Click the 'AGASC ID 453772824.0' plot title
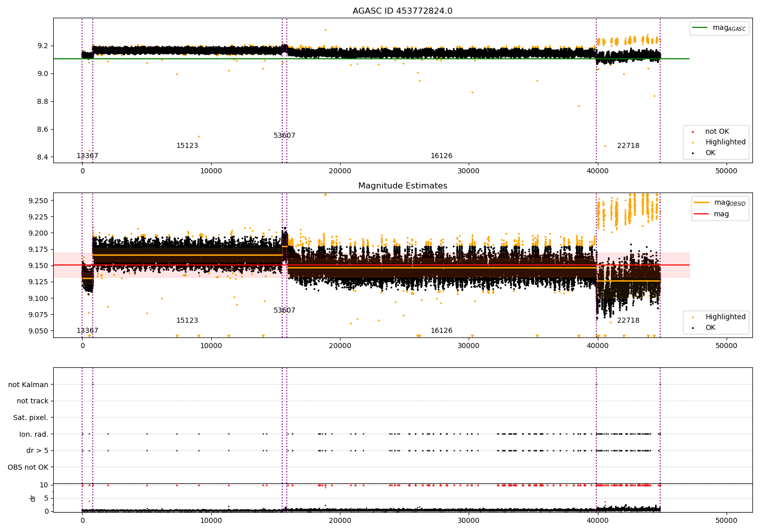760x532 pixels. click(x=402, y=11)
